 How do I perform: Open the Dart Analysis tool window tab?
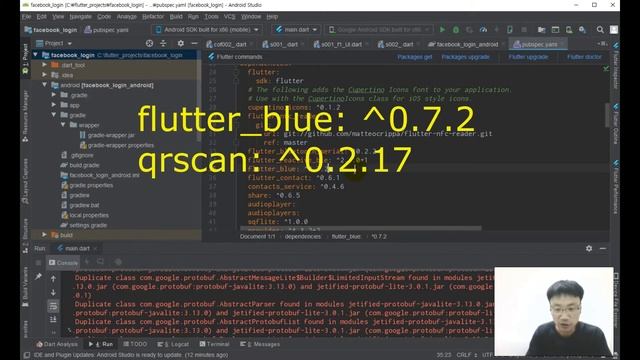[x=57, y=344]
